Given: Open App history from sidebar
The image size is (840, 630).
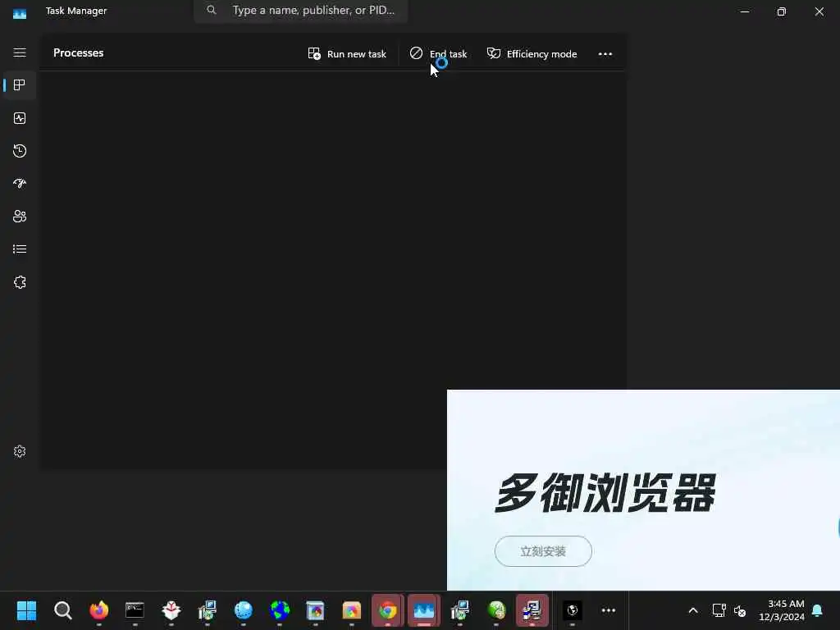Looking at the screenshot, I should point(20,151).
